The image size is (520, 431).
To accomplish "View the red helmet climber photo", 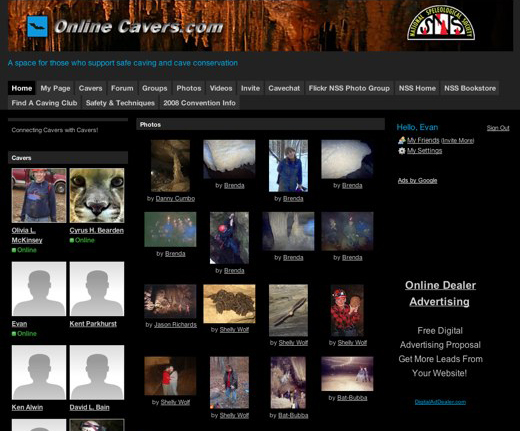I will click(x=229, y=238).
